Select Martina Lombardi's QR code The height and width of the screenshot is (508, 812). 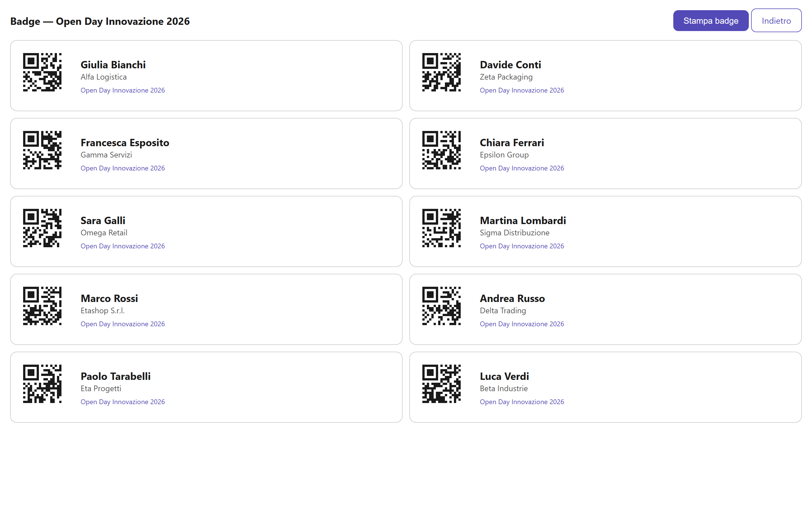click(x=441, y=228)
